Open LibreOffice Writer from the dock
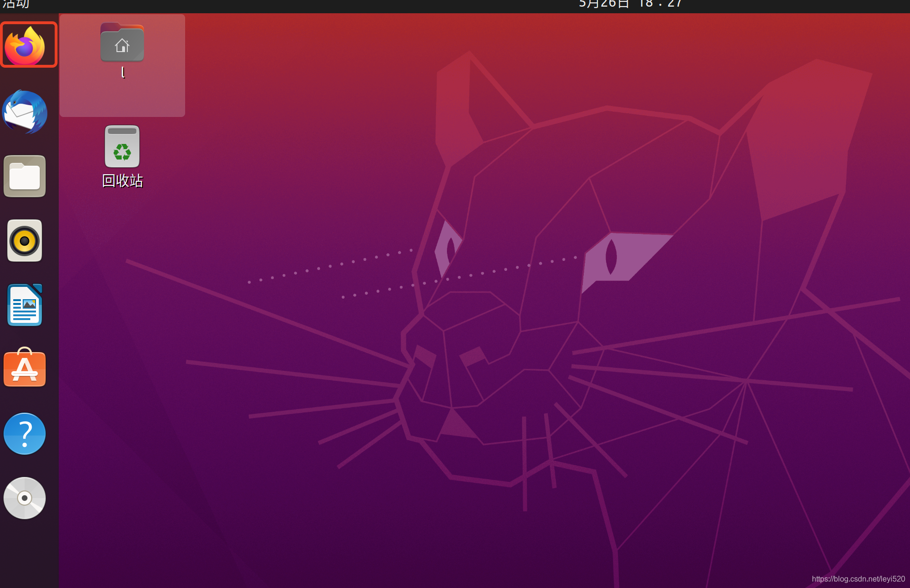 coord(25,305)
